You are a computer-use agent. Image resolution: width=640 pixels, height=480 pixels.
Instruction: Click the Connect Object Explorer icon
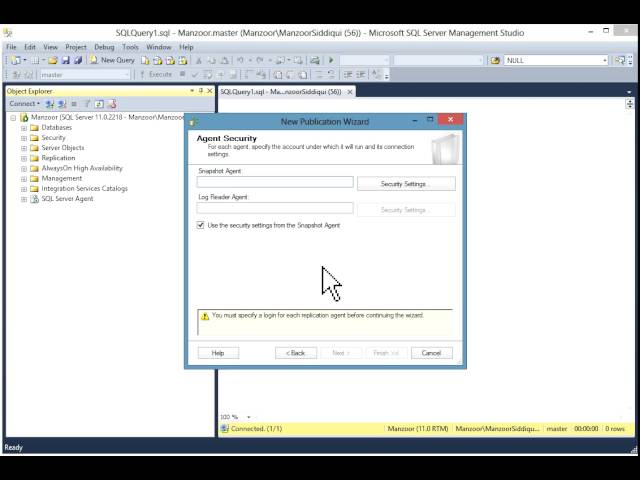coord(49,104)
